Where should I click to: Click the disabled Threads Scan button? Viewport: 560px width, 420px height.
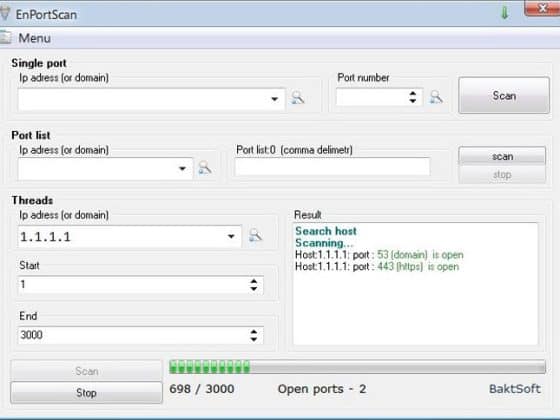[x=86, y=371]
